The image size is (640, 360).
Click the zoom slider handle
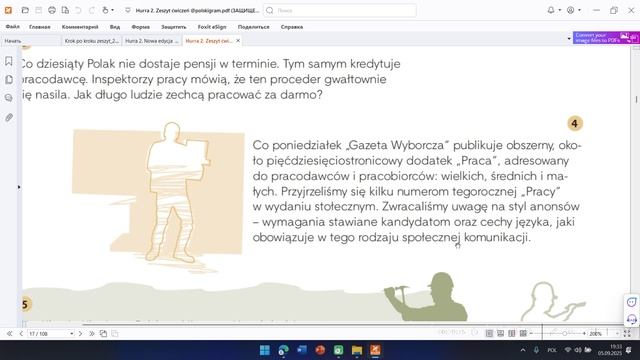[564, 334]
